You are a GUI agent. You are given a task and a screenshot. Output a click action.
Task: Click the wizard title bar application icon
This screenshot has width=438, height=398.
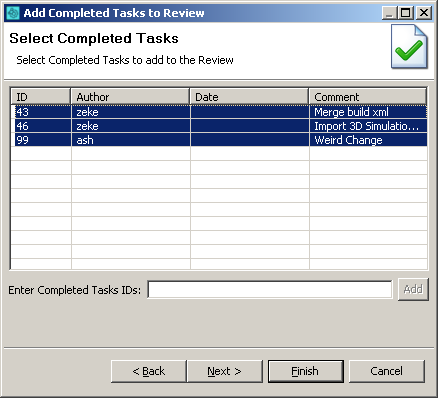13,13
